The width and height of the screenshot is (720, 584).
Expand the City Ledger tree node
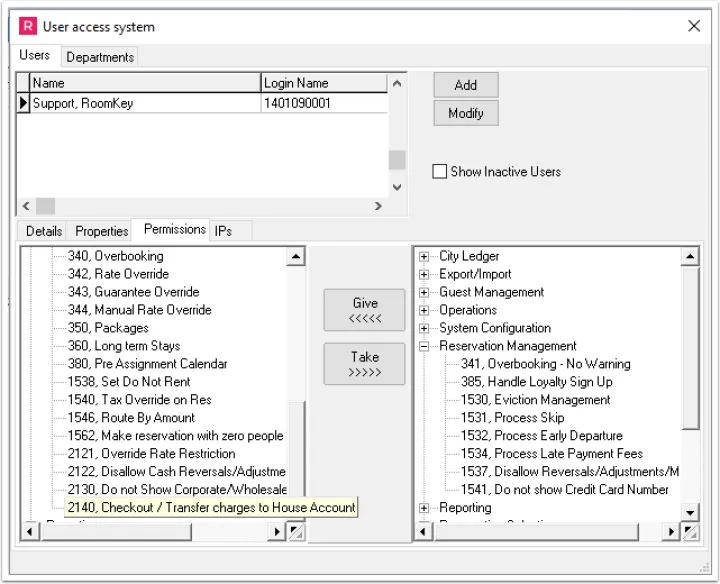(425, 257)
